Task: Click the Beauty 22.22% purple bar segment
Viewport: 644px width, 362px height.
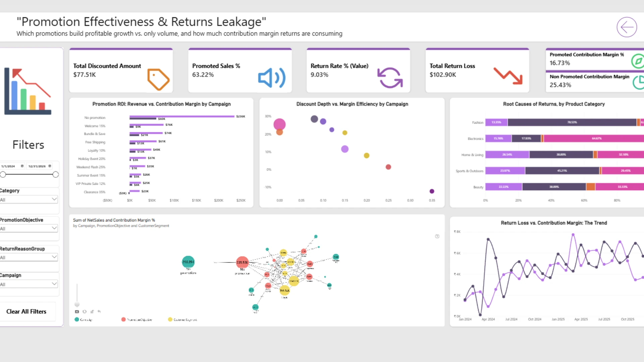Action: tap(503, 187)
